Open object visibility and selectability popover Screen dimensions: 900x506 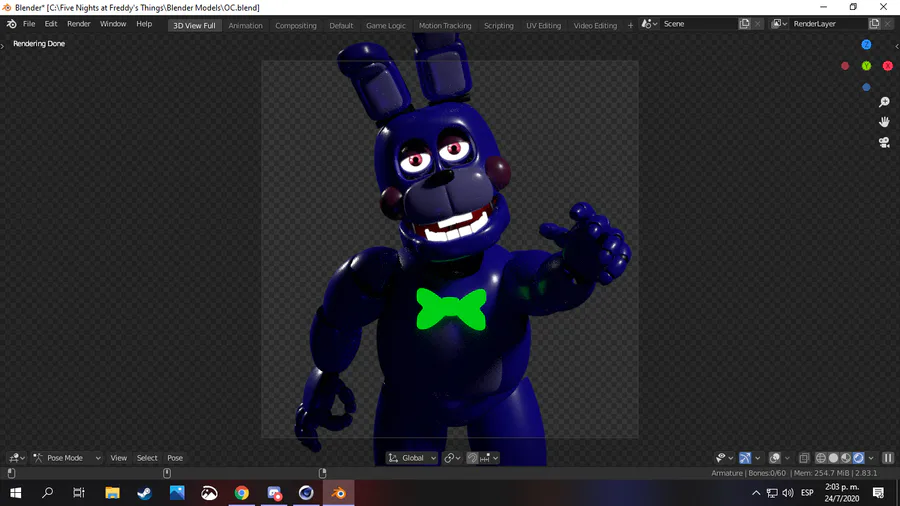[724, 458]
